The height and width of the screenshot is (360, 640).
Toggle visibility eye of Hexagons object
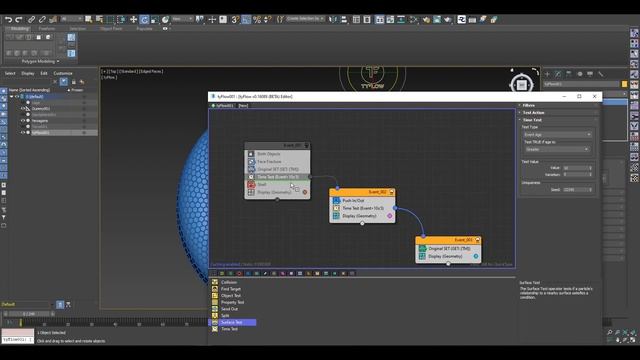point(23,121)
